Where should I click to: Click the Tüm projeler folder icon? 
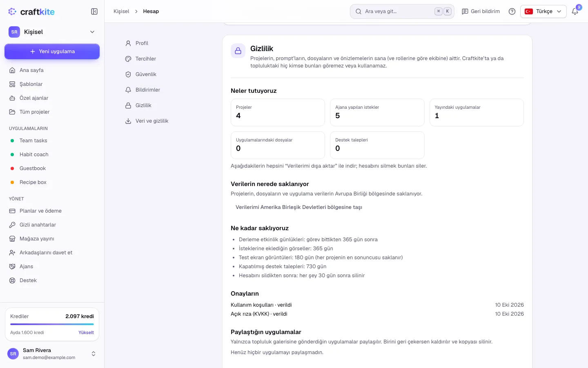tap(12, 112)
